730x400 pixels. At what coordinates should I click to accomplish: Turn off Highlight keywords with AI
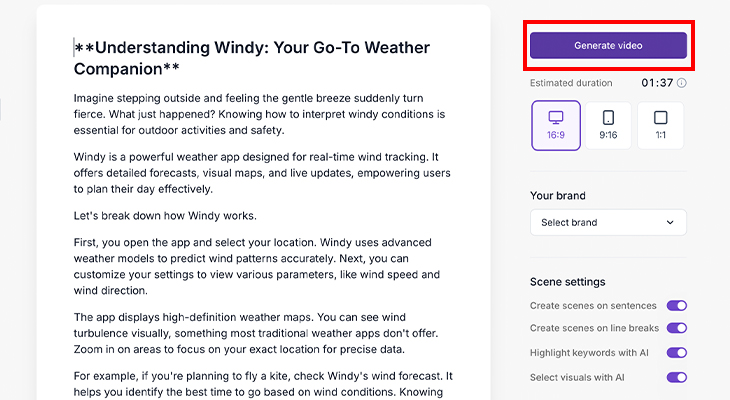click(676, 353)
